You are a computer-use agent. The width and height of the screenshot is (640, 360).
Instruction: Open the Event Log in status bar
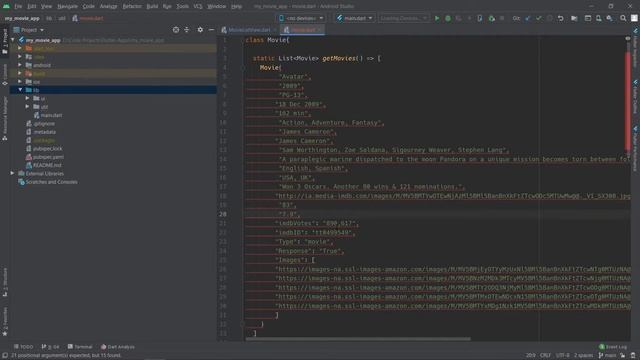click(x=613, y=347)
